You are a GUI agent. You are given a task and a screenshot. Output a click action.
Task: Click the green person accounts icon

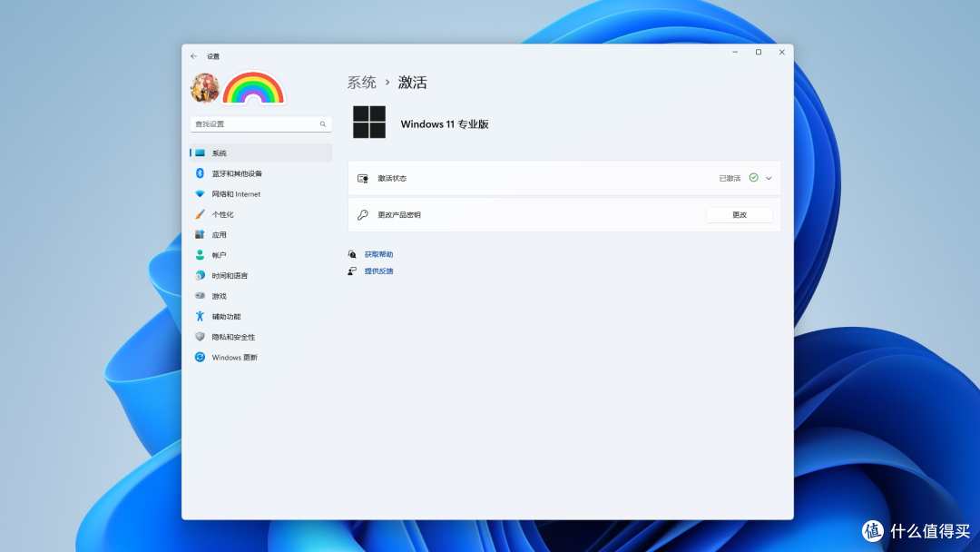200,255
